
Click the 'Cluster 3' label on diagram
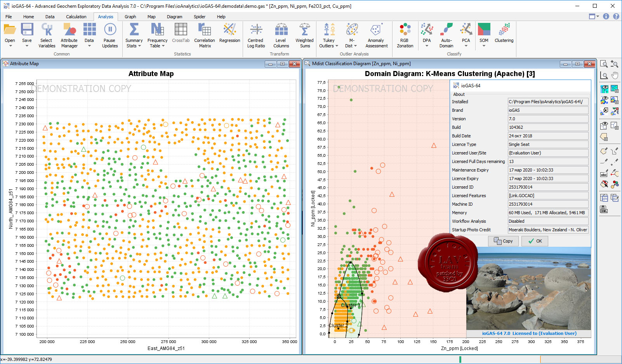click(351, 305)
